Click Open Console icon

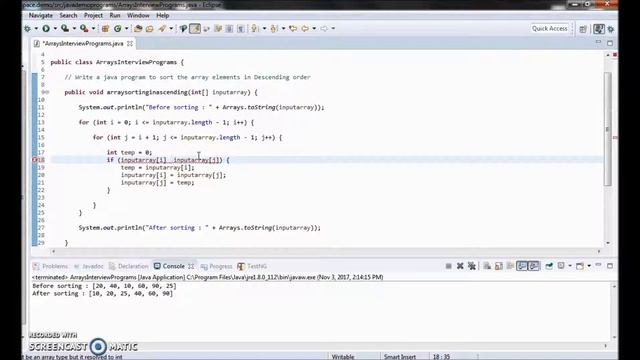pyautogui.click(x=580, y=266)
